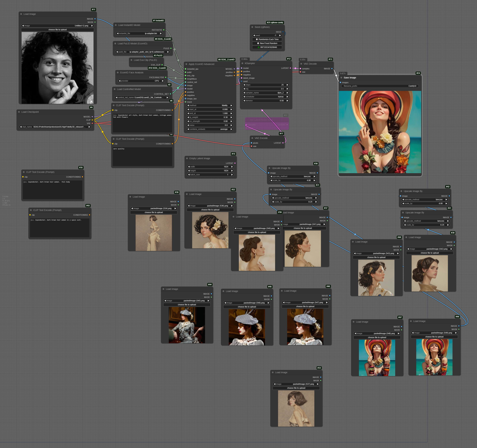The image size is (477, 448).
Task: Collapse the CLIP Text Encode node #43 dot
Action: pos(31,210)
